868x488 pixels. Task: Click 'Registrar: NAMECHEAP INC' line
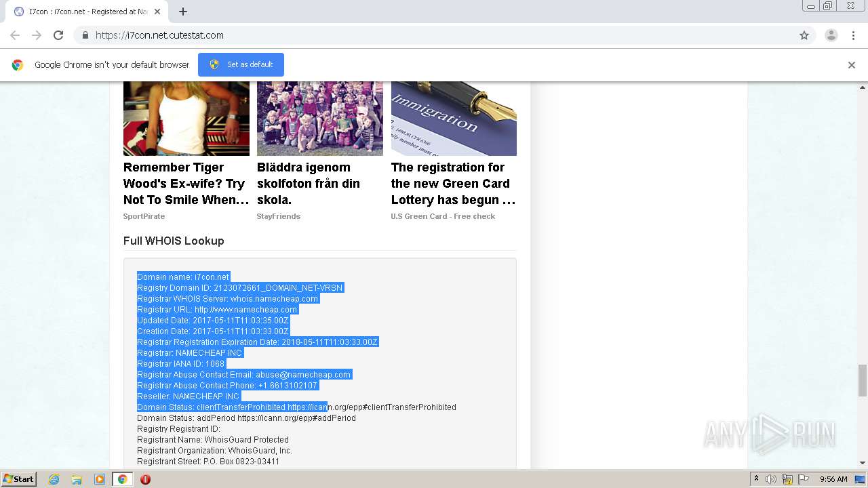[190, 352]
